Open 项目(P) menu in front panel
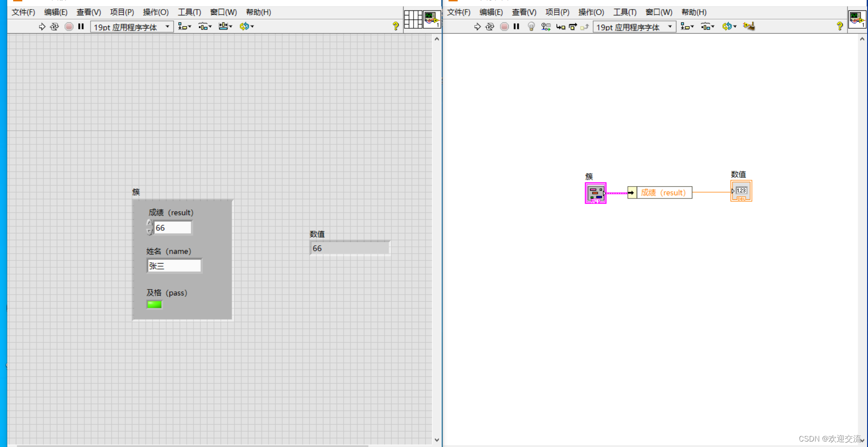This screenshot has width=868, height=447. coord(122,12)
